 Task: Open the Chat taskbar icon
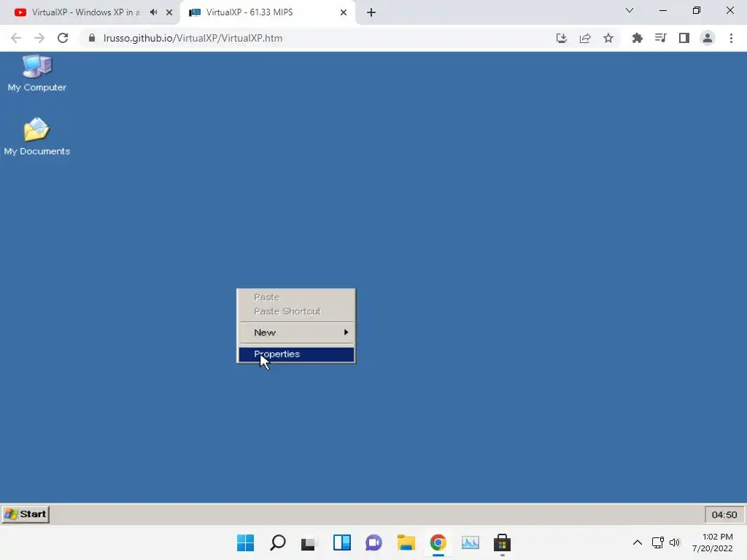pos(374,542)
